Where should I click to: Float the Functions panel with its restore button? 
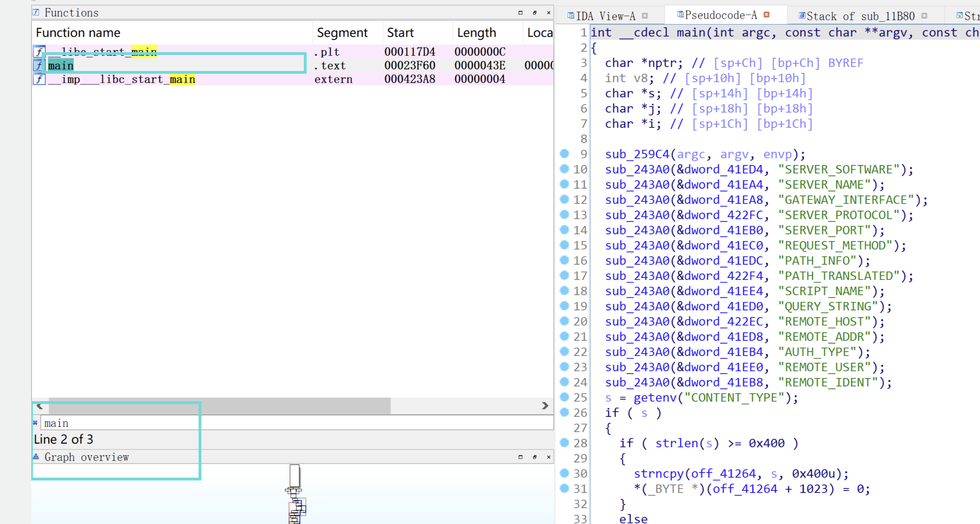pos(535,13)
